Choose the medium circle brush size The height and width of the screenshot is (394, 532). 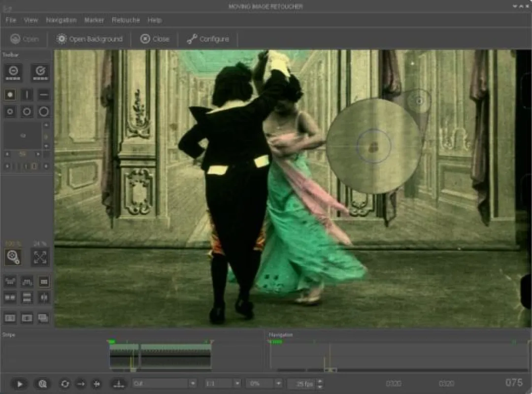tap(27, 112)
